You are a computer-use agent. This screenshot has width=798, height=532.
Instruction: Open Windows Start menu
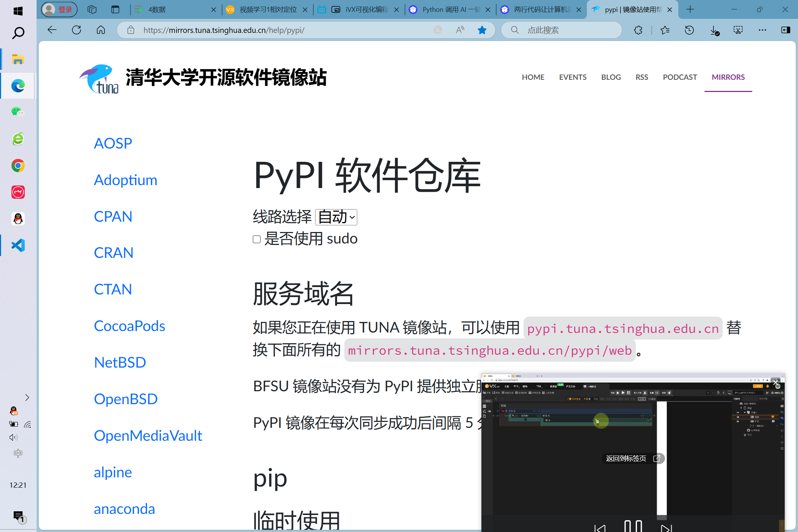click(x=18, y=11)
